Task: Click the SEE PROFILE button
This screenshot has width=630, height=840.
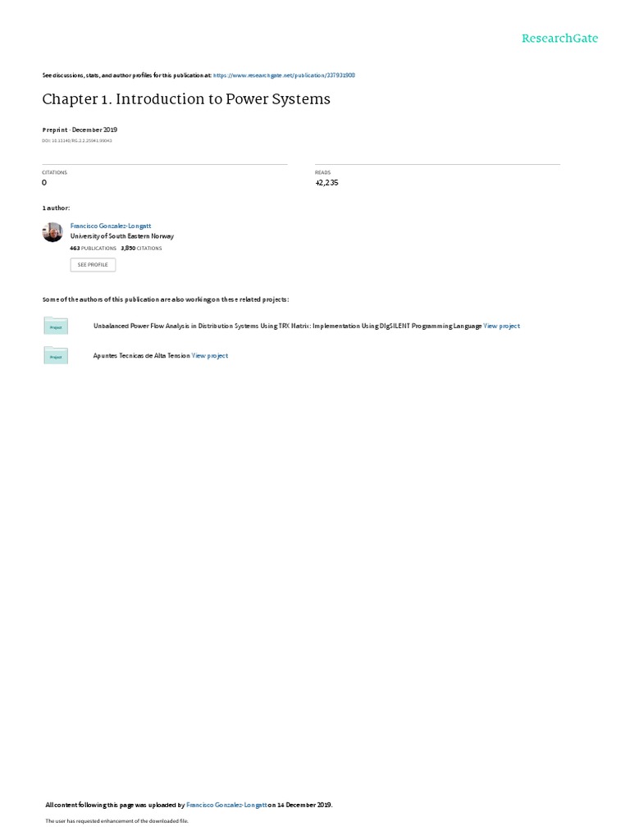Action: pos(93,265)
